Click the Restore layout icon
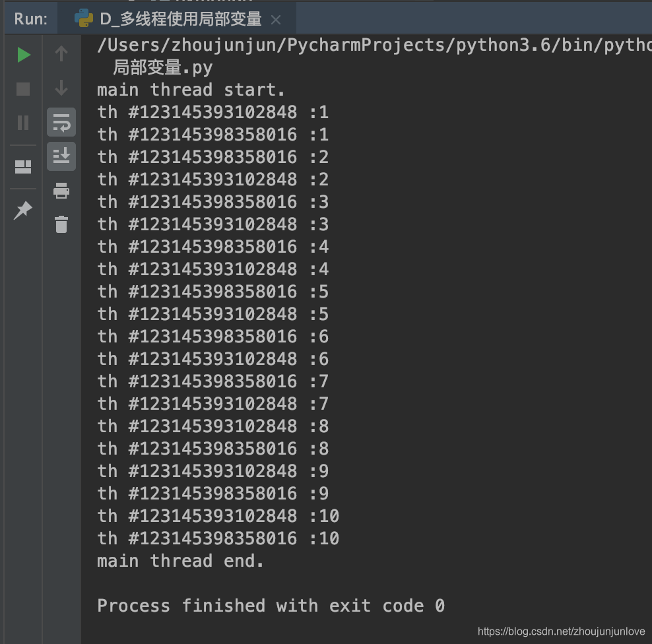This screenshot has height=644, width=652. (x=23, y=167)
